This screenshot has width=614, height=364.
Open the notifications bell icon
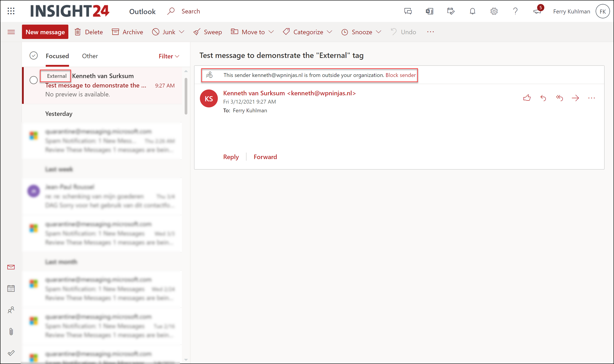click(472, 11)
